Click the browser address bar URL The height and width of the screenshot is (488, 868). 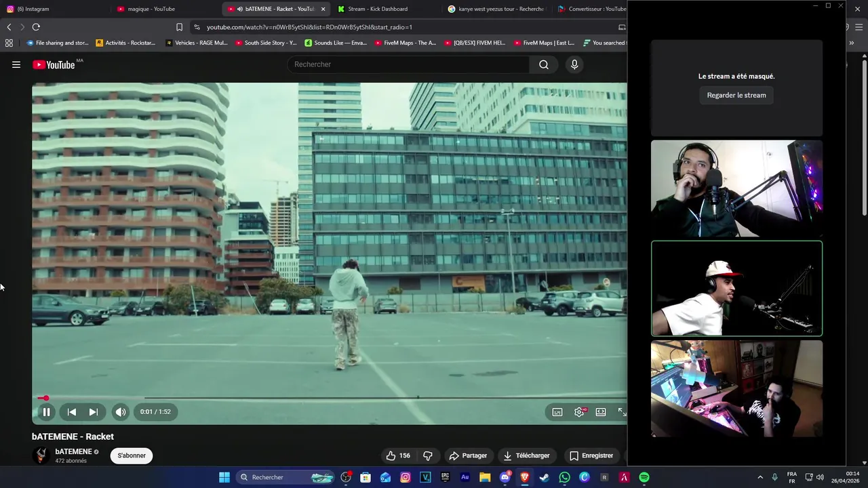tap(309, 27)
